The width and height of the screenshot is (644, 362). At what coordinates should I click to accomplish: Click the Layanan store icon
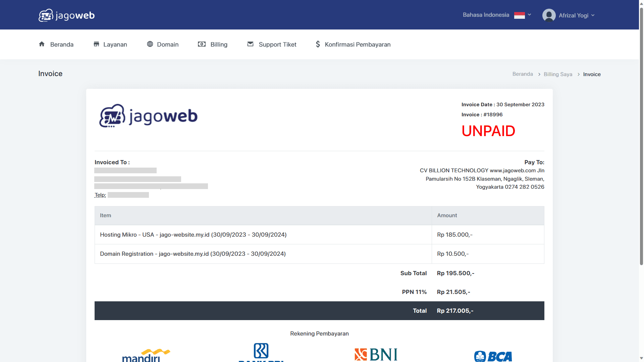click(96, 44)
